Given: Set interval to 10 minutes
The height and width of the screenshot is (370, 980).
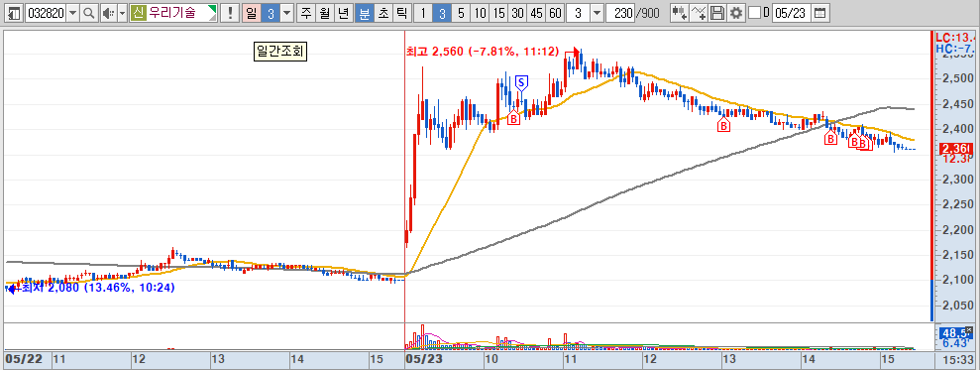Looking at the screenshot, I should click(x=480, y=13).
